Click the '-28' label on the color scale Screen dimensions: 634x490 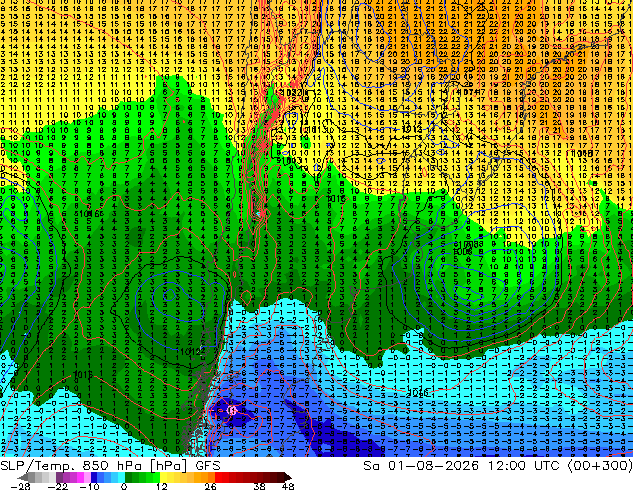click(20, 486)
